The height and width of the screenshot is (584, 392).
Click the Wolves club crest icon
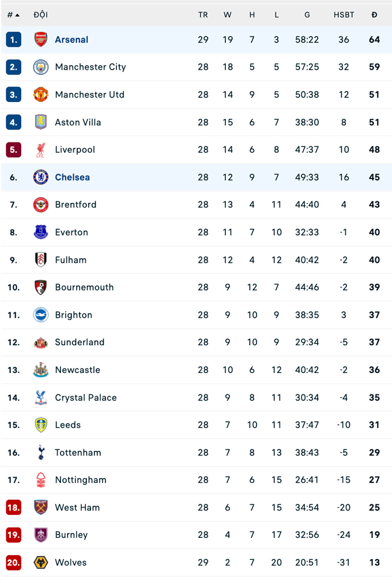[x=41, y=563]
